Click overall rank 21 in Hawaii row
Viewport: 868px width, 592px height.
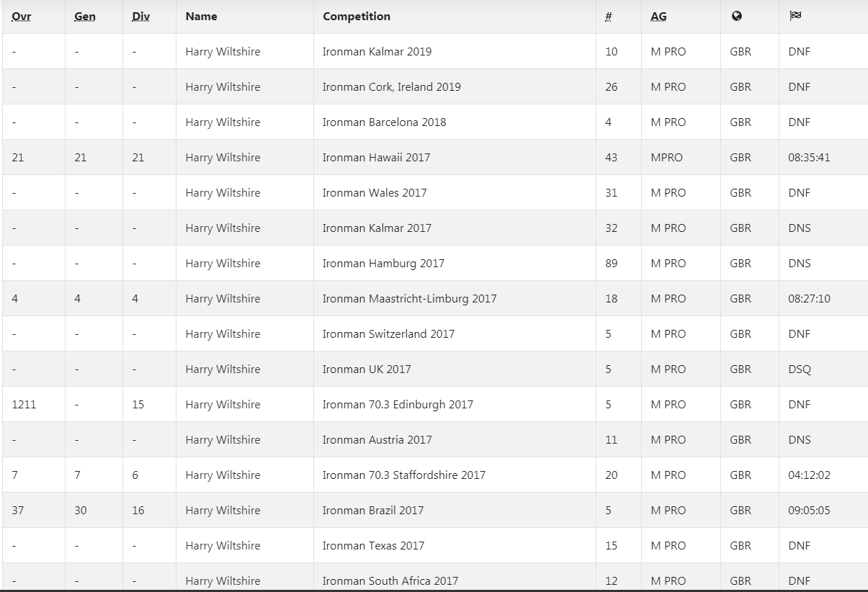pos(18,158)
